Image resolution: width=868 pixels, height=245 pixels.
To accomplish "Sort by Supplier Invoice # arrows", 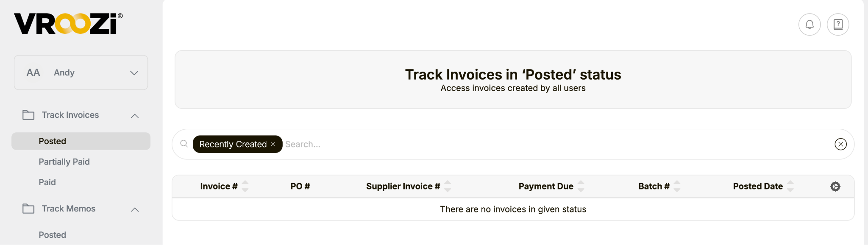I will click(448, 186).
